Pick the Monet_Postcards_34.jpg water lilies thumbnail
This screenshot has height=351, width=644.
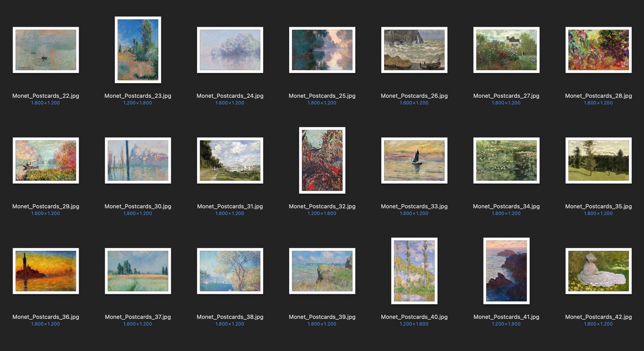coord(506,161)
